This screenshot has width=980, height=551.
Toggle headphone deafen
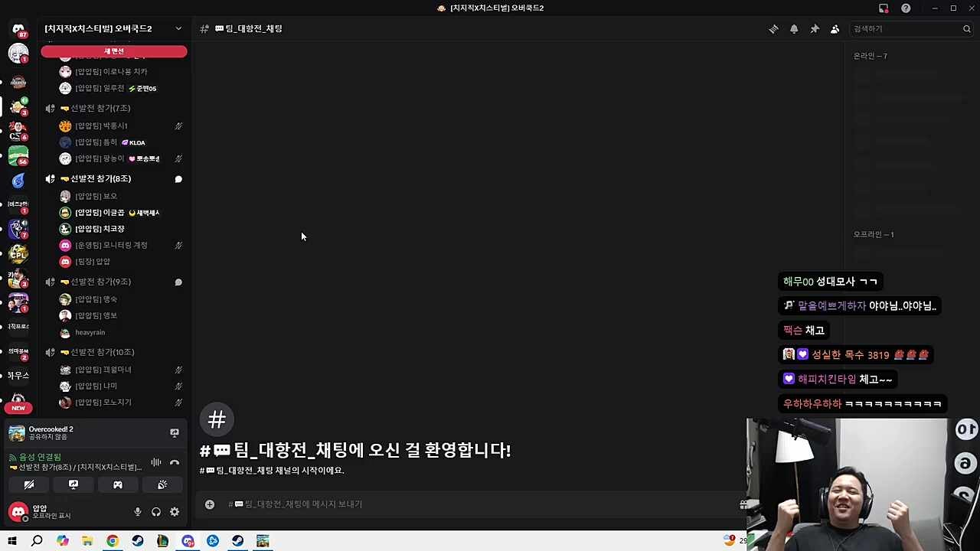(156, 512)
